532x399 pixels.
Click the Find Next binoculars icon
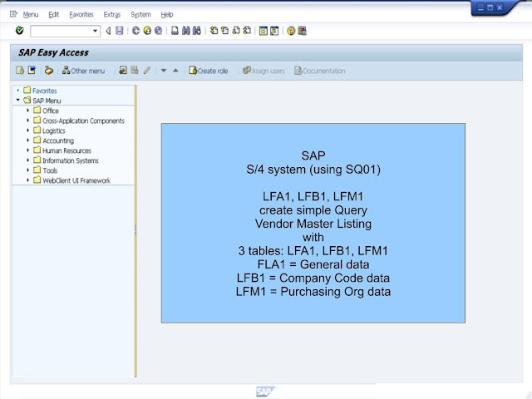[197, 31]
